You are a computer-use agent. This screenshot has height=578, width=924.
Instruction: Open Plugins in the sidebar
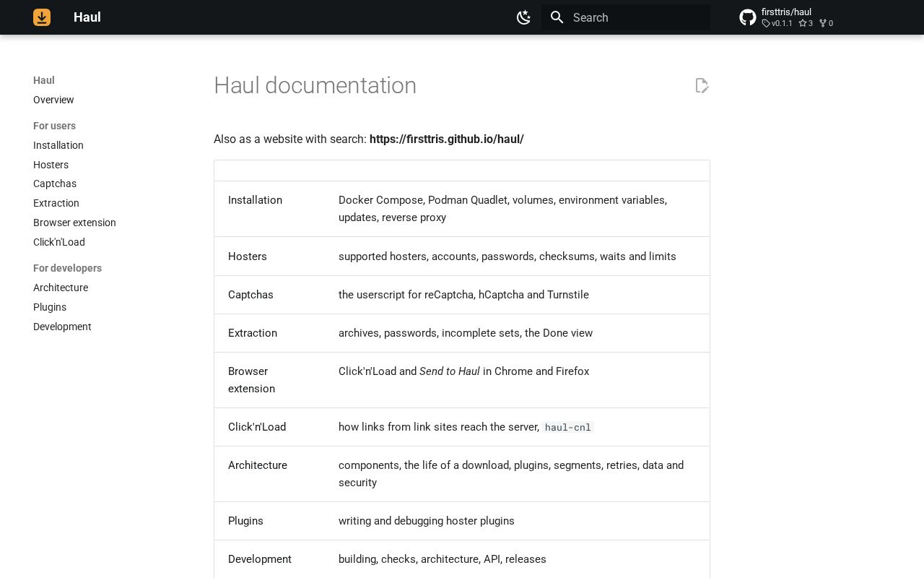tap(50, 307)
